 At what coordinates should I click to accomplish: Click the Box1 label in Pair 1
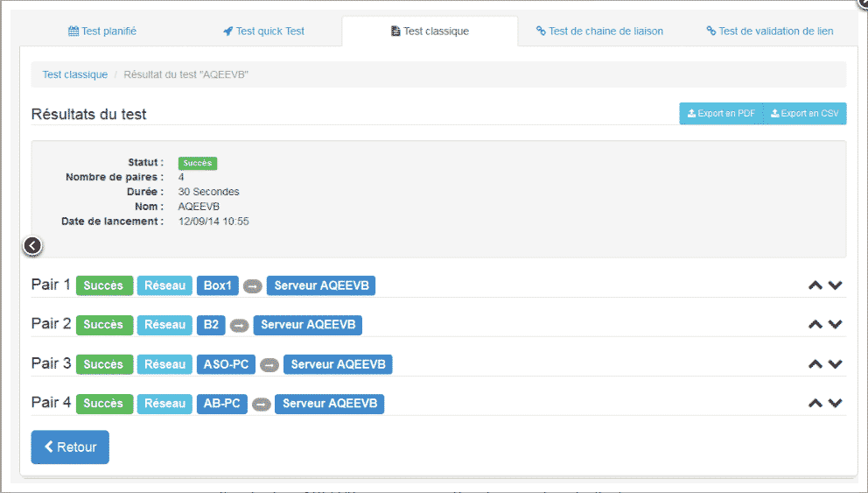[x=217, y=285]
